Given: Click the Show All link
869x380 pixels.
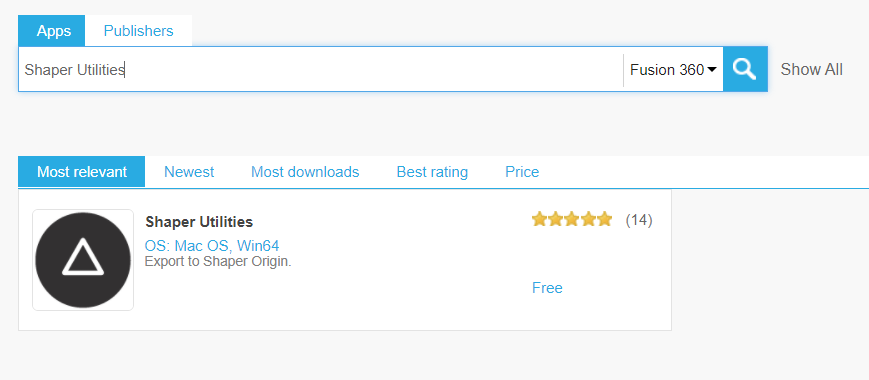Looking at the screenshot, I should 811,70.
